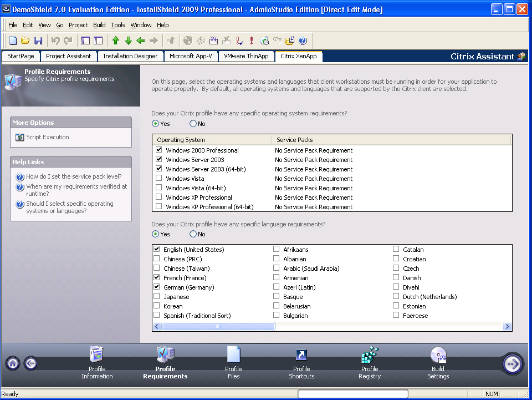This screenshot has width=532, height=400.
Task: Open 'How do I set the service pack level?' help
Action: tap(73, 176)
